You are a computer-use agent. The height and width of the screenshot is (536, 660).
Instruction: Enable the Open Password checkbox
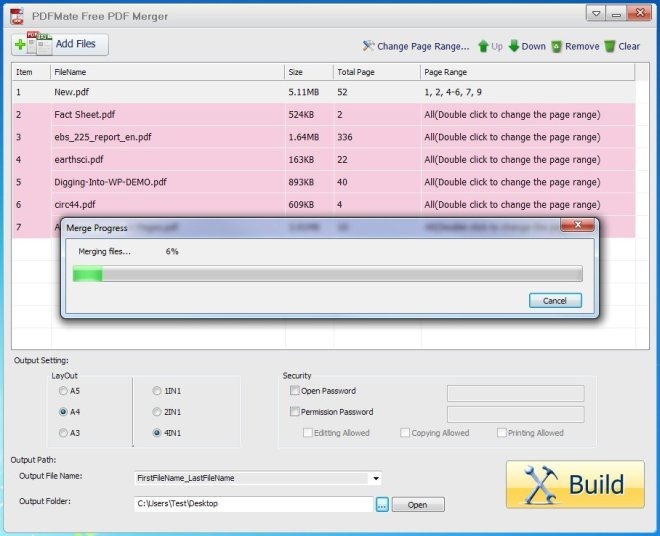coord(295,390)
